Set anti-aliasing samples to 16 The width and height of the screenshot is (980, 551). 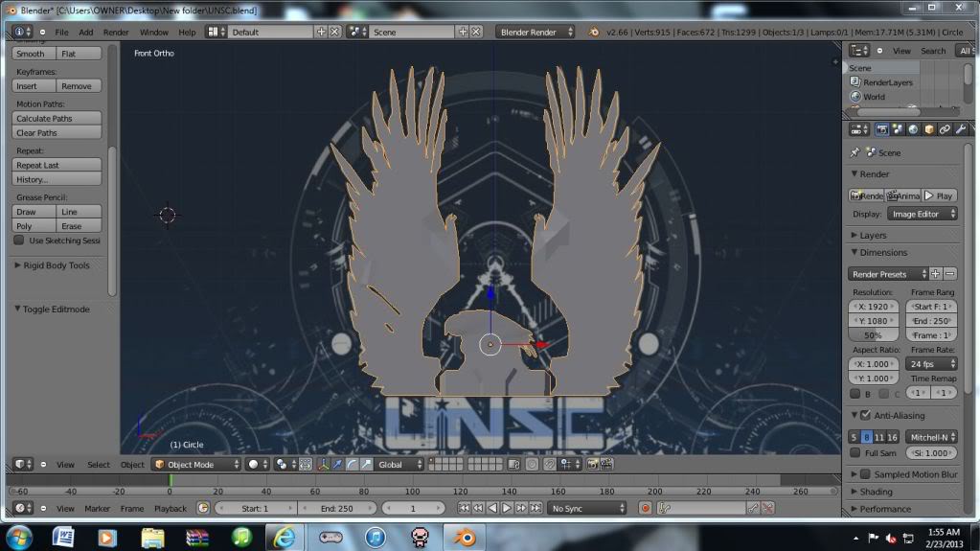coord(893,437)
